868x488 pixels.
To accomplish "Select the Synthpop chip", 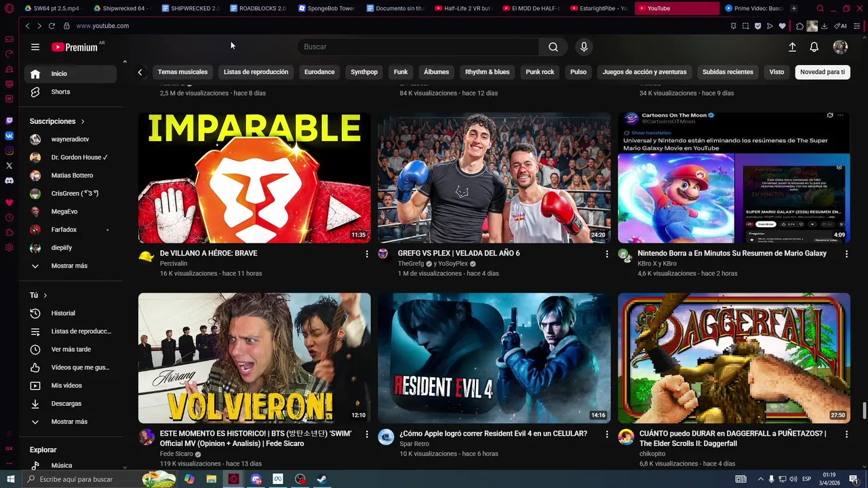I will [x=364, y=72].
